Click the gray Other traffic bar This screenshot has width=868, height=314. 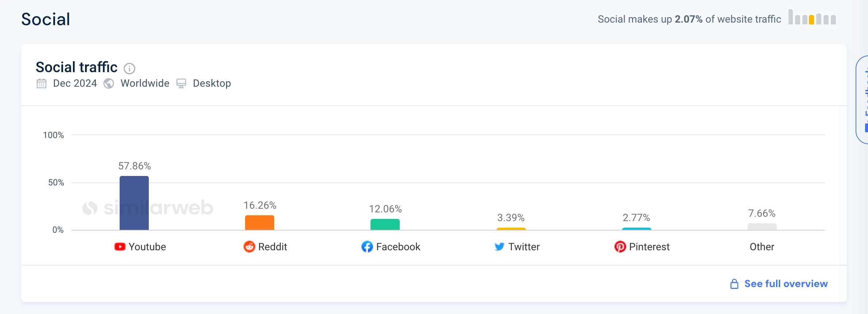pyautogui.click(x=762, y=227)
